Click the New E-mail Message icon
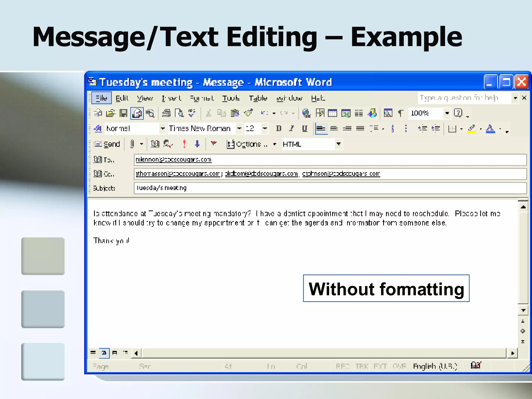Screen dimensions: 532x399 pos(98,113)
